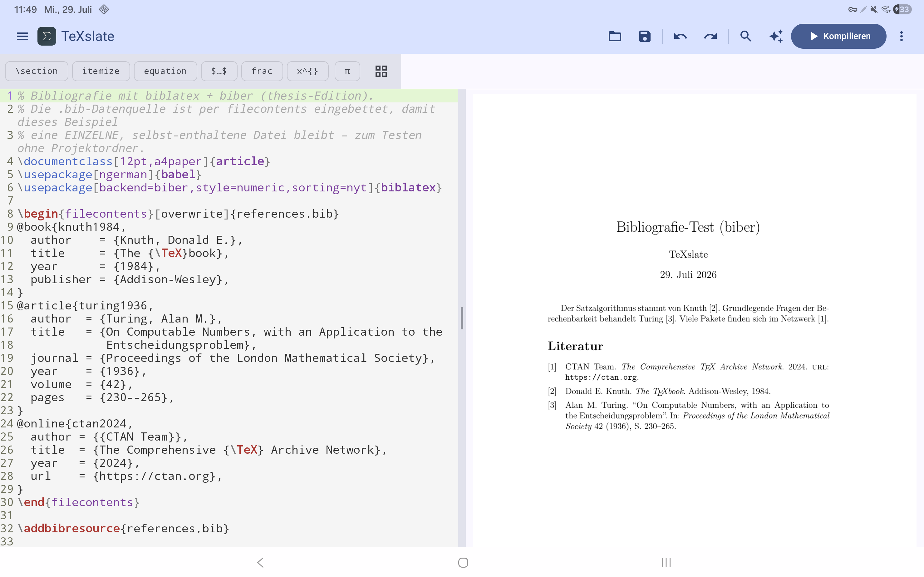This screenshot has width=924, height=577.
Task: Click the publisher = {Addison-Wesley} line
Action: point(130,279)
